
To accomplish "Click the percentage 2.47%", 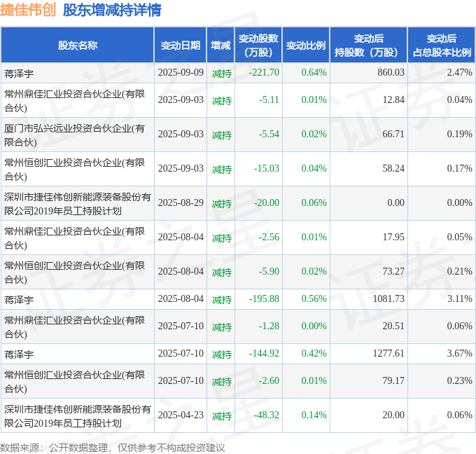I will click(460, 72).
